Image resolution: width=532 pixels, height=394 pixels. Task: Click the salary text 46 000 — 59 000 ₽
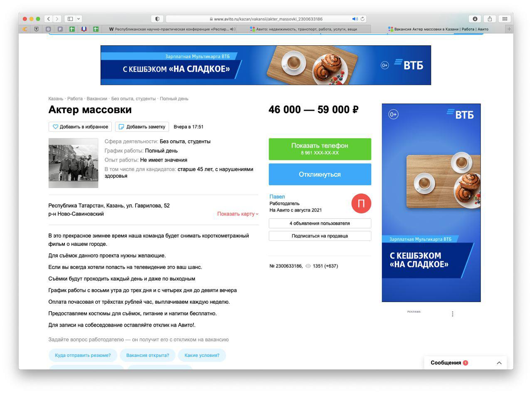point(313,109)
